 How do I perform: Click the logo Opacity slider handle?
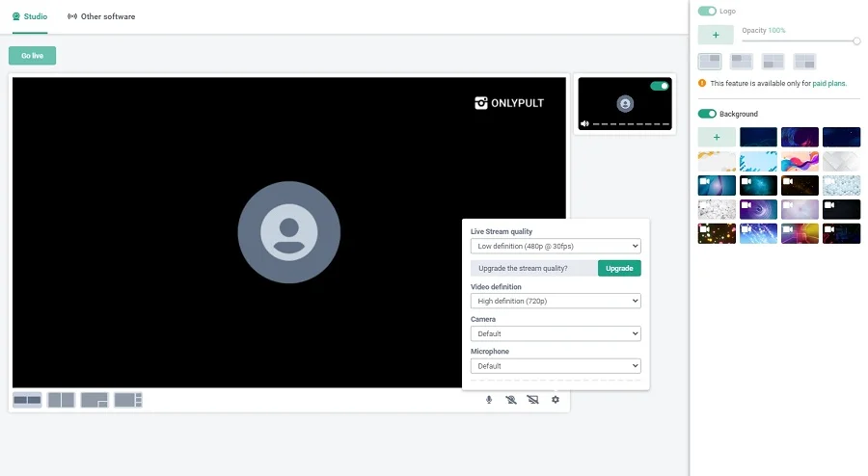coord(856,40)
